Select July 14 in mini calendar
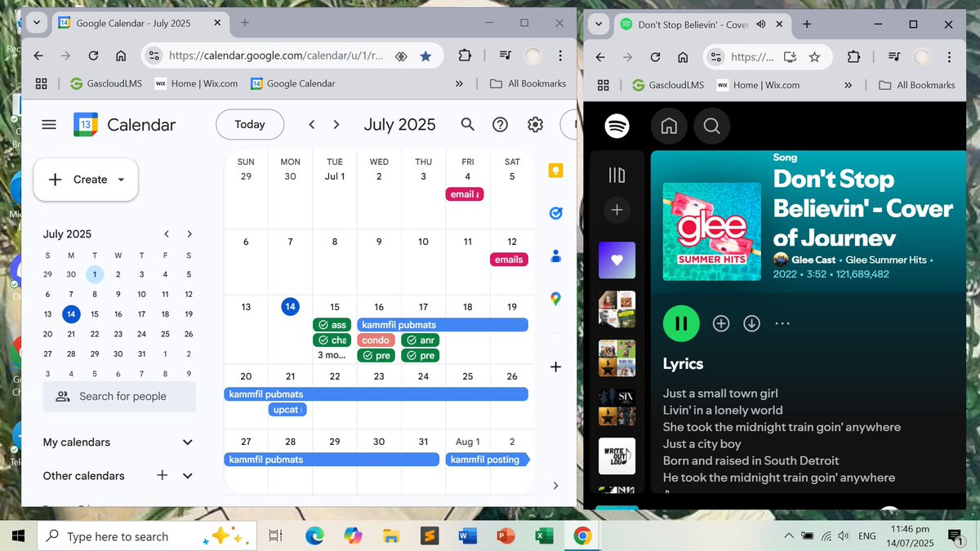980x551 pixels. coord(71,313)
